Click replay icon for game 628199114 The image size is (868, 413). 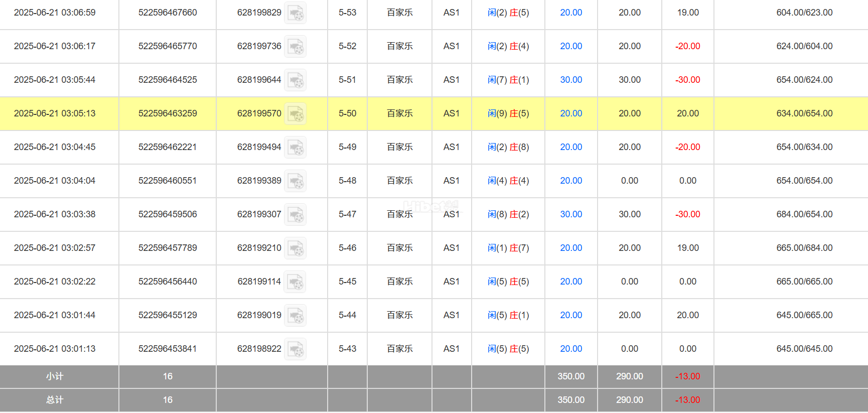(296, 282)
